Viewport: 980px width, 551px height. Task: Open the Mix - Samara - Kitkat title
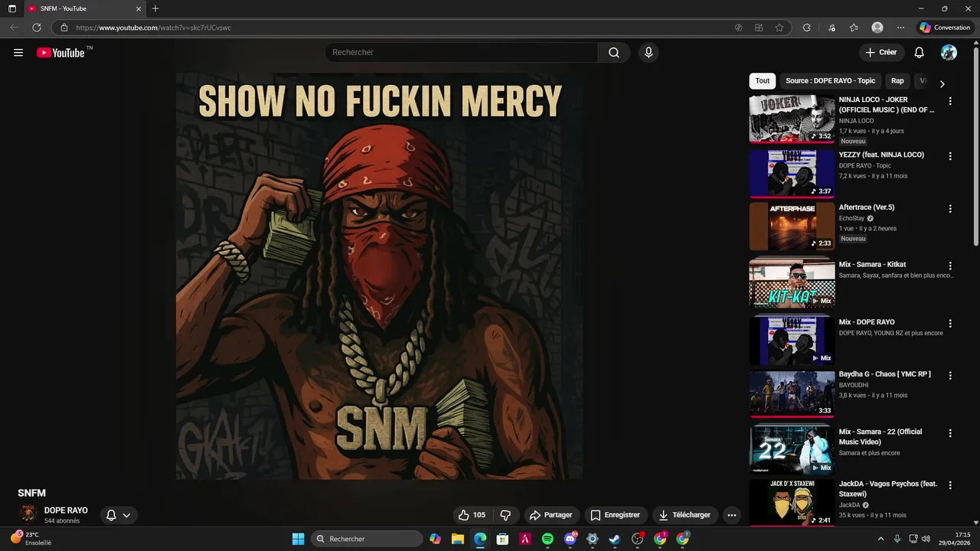pyautogui.click(x=872, y=265)
